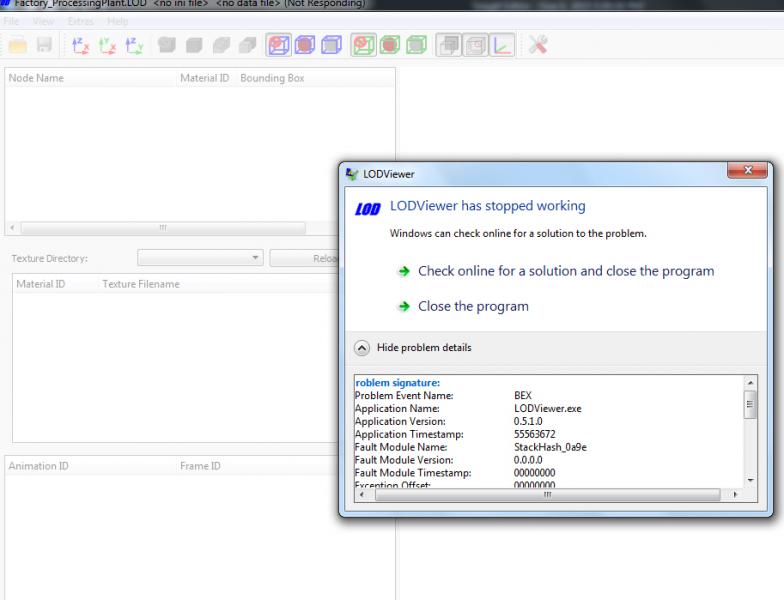Open settings via wrench and screwdriver icon
784x600 pixels.
538,45
